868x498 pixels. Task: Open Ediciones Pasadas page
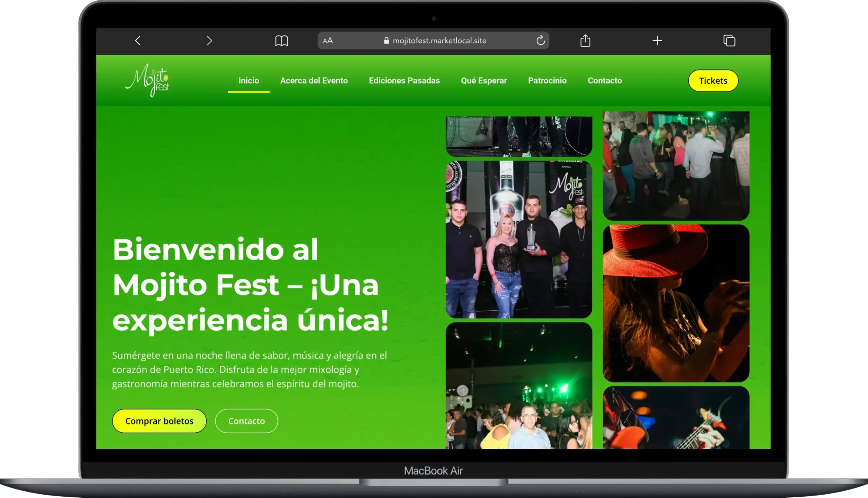(x=404, y=81)
